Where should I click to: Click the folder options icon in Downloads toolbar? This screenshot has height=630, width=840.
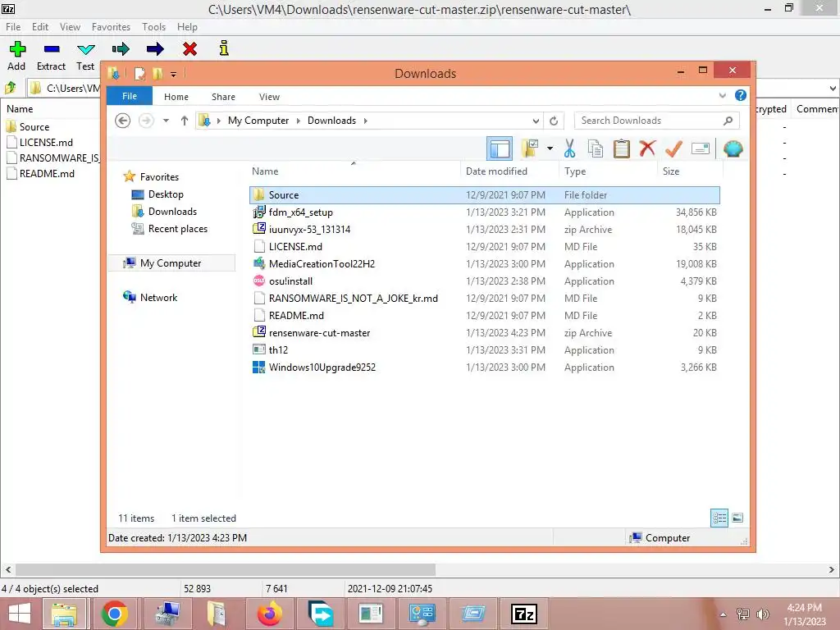coord(530,148)
